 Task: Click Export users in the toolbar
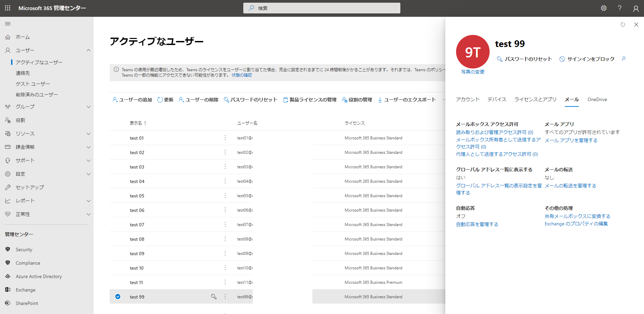point(407,100)
